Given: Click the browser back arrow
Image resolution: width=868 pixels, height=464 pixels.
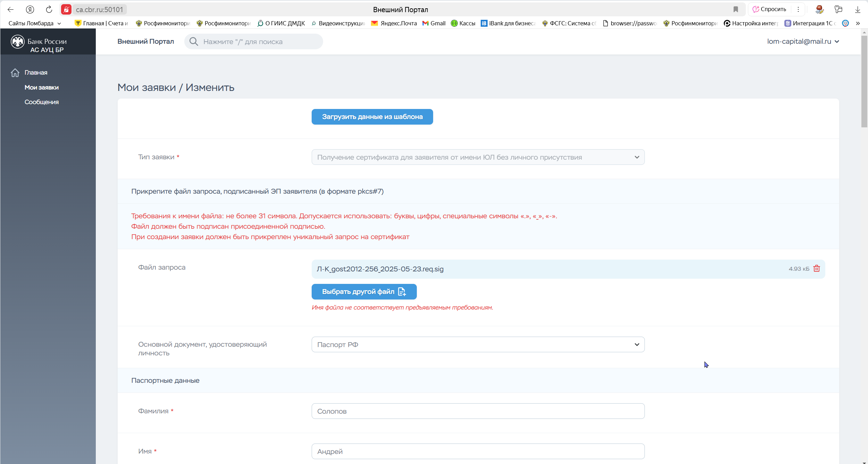Looking at the screenshot, I should tap(11, 10).
